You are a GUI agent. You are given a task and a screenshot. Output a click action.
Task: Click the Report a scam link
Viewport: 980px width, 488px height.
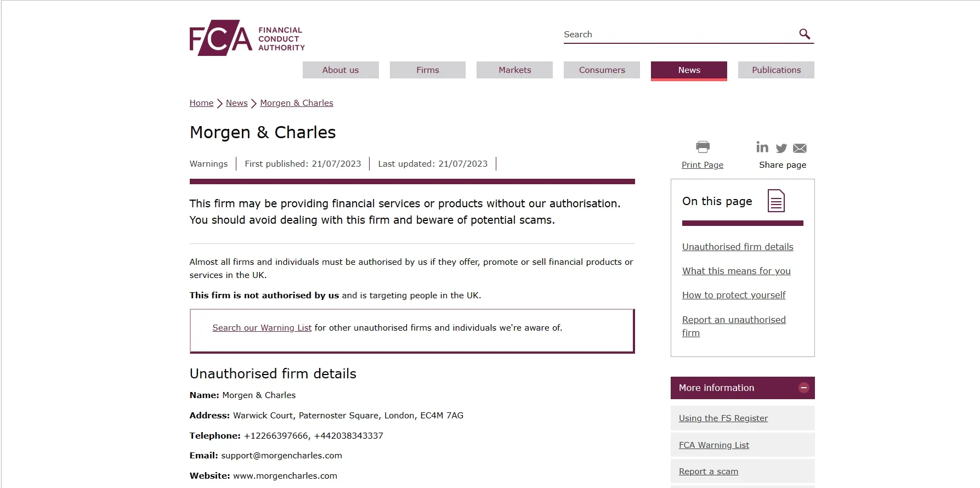[x=709, y=472]
